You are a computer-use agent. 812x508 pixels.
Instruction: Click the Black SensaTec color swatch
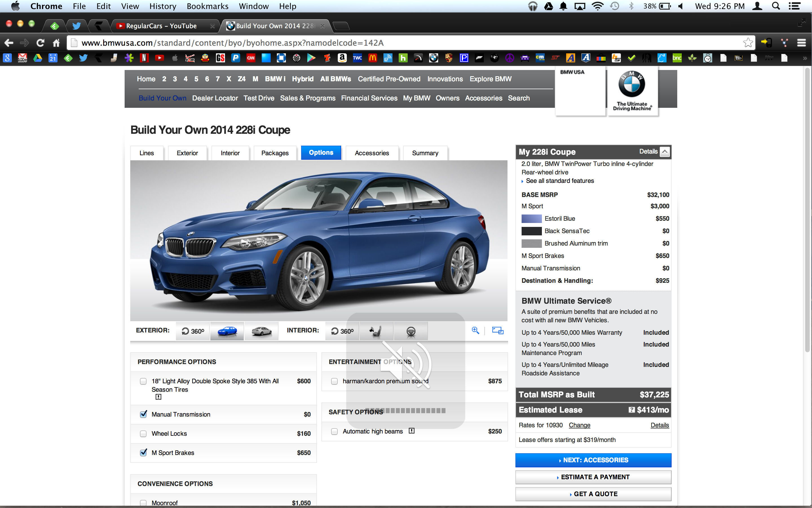pyautogui.click(x=531, y=231)
